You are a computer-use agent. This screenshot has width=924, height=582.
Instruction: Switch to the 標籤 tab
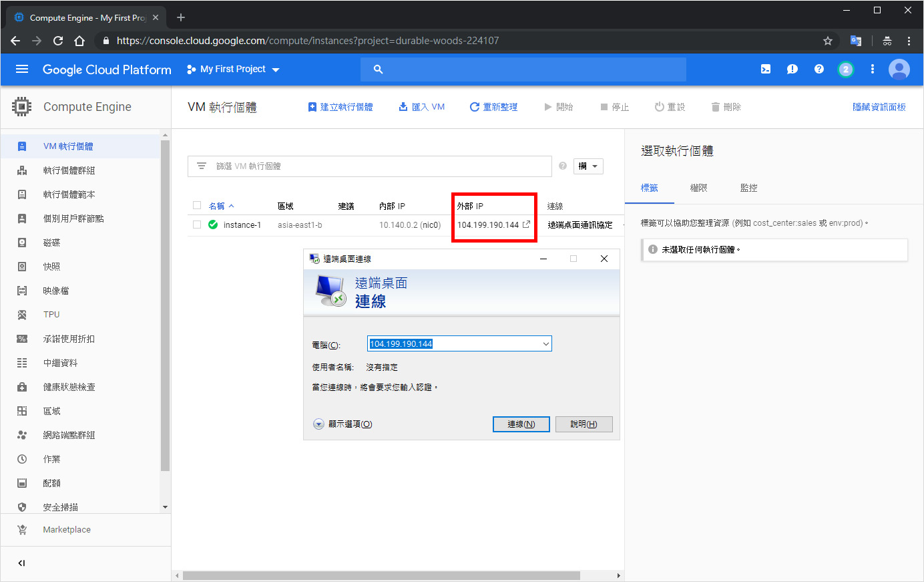tap(650, 188)
